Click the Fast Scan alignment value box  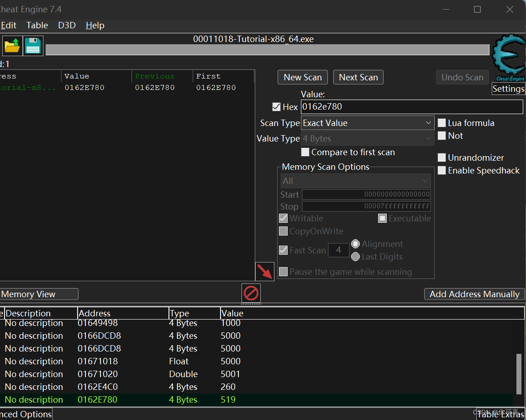click(x=338, y=250)
